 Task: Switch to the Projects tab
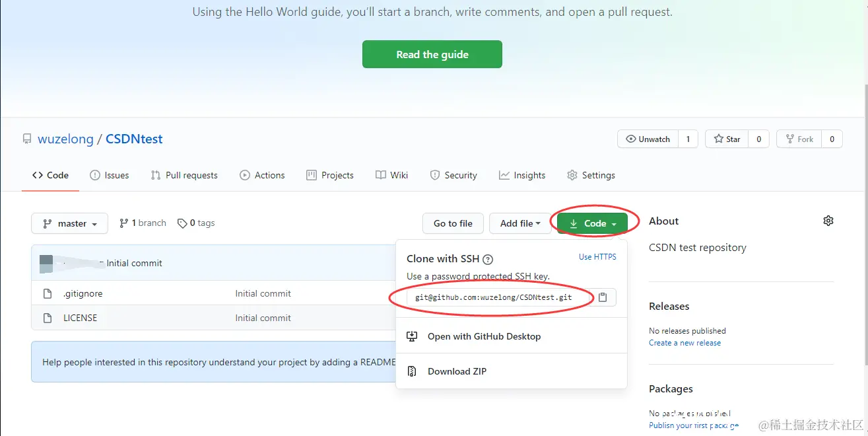pos(330,175)
